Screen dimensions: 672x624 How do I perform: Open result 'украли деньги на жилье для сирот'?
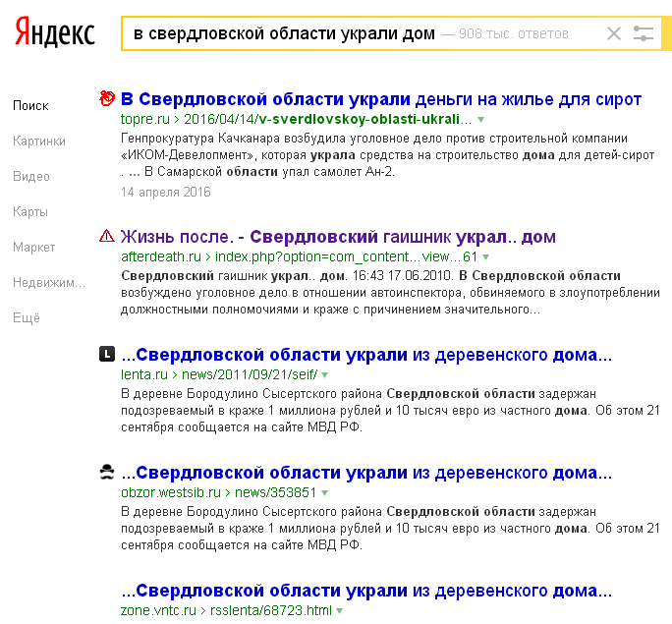381,99
